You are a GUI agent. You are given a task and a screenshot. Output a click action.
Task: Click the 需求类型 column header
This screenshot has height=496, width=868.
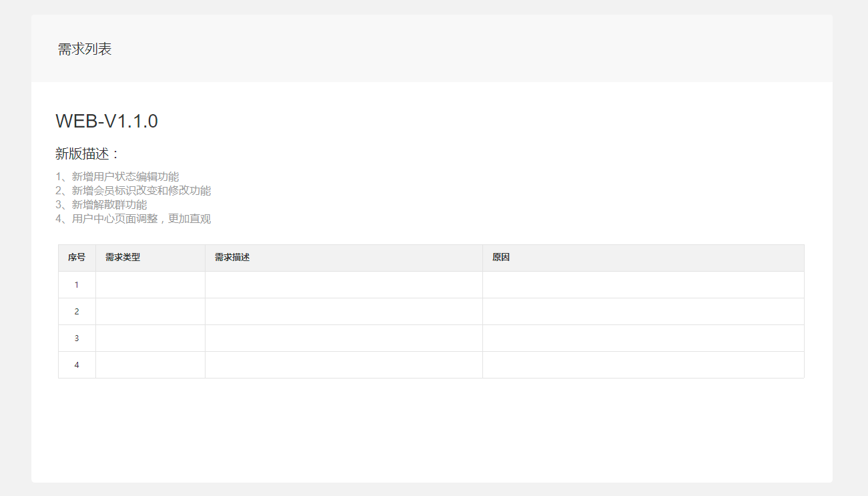click(x=123, y=258)
